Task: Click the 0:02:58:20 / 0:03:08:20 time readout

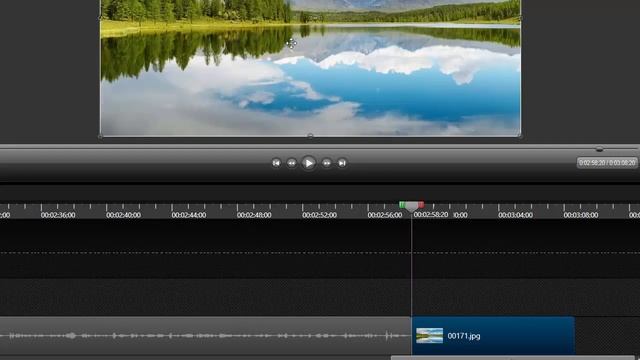Action: tap(607, 163)
